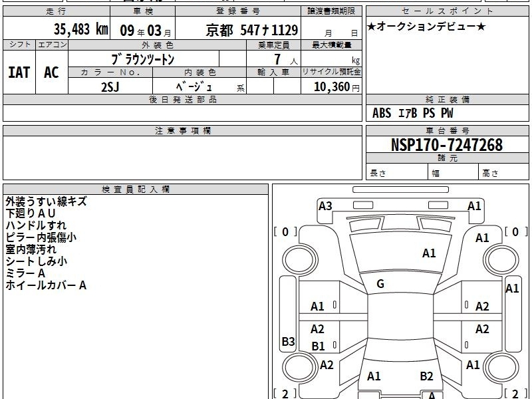Viewport: 532px width, 399px height.
Task: Select inspector note 下廻りAU
Action: tap(30, 213)
